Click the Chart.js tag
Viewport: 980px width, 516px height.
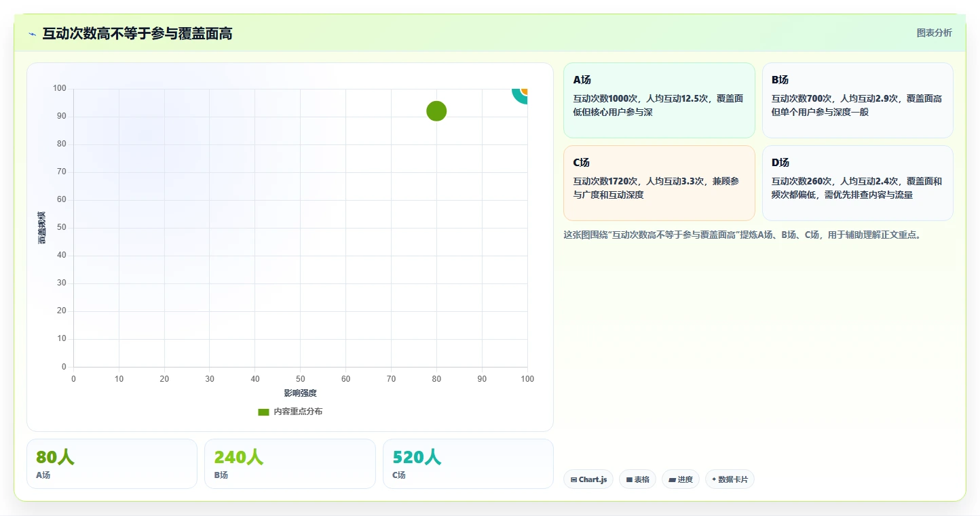coord(588,479)
